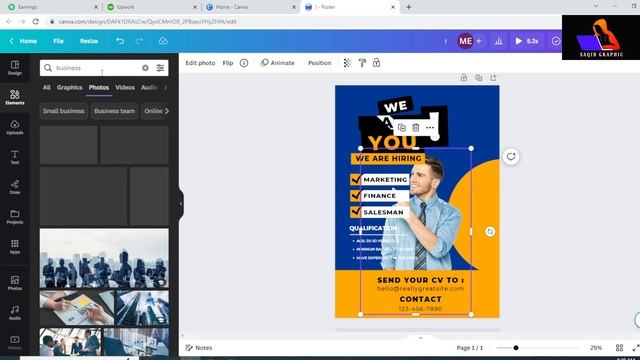Switch to the Videos tab
The width and height of the screenshot is (640, 360).
tap(125, 87)
